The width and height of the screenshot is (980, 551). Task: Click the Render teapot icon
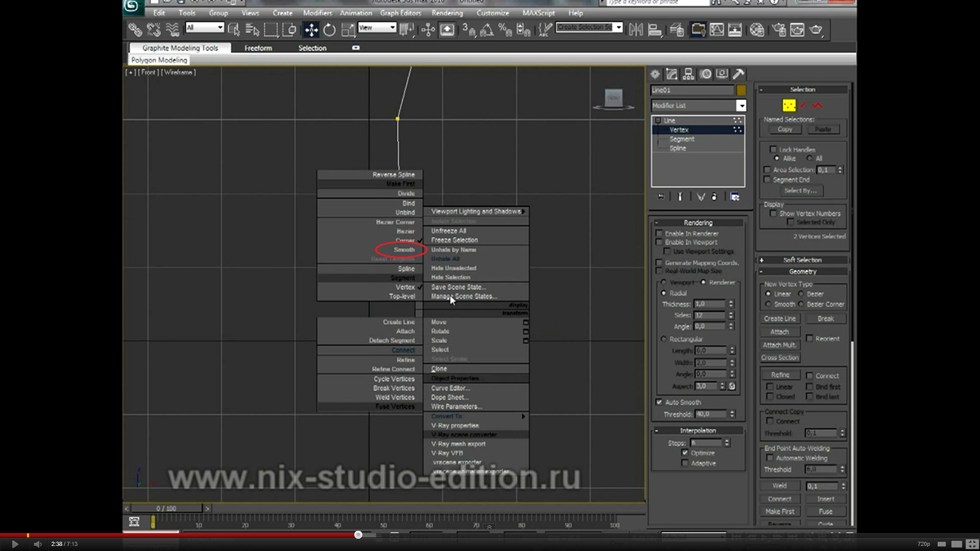(816, 30)
